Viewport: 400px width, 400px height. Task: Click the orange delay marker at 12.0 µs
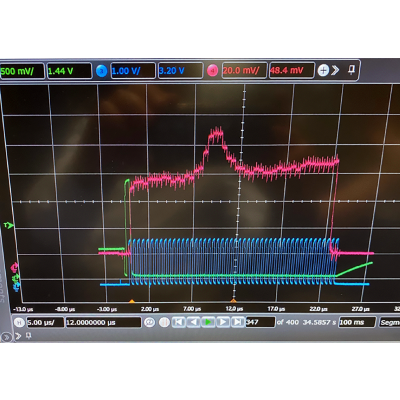pos(235,301)
